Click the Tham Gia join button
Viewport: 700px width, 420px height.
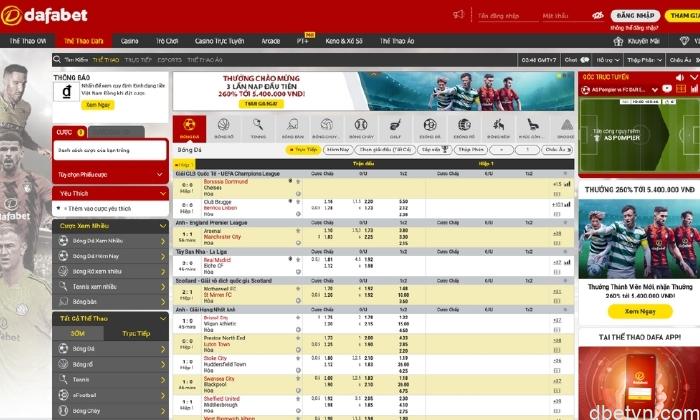(x=683, y=16)
